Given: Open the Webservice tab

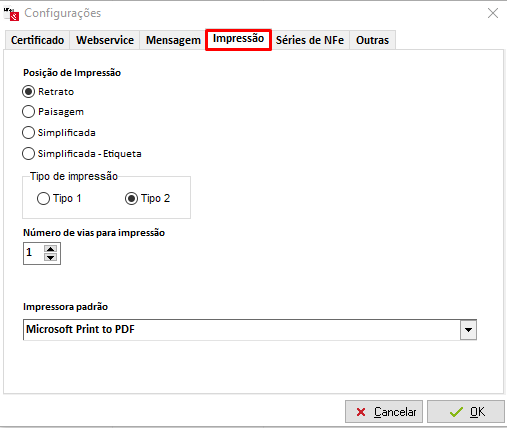Looking at the screenshot, I should pos(105,40).
